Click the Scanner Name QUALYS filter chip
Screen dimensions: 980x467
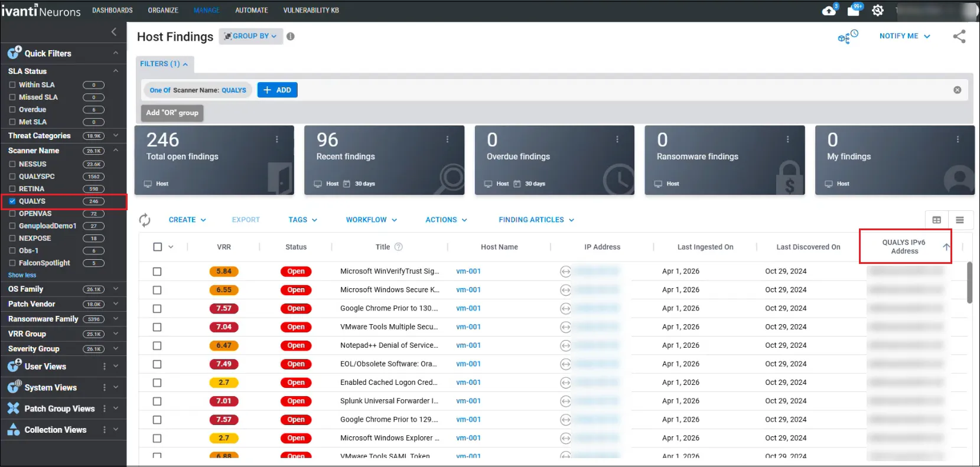click(198, 90)
